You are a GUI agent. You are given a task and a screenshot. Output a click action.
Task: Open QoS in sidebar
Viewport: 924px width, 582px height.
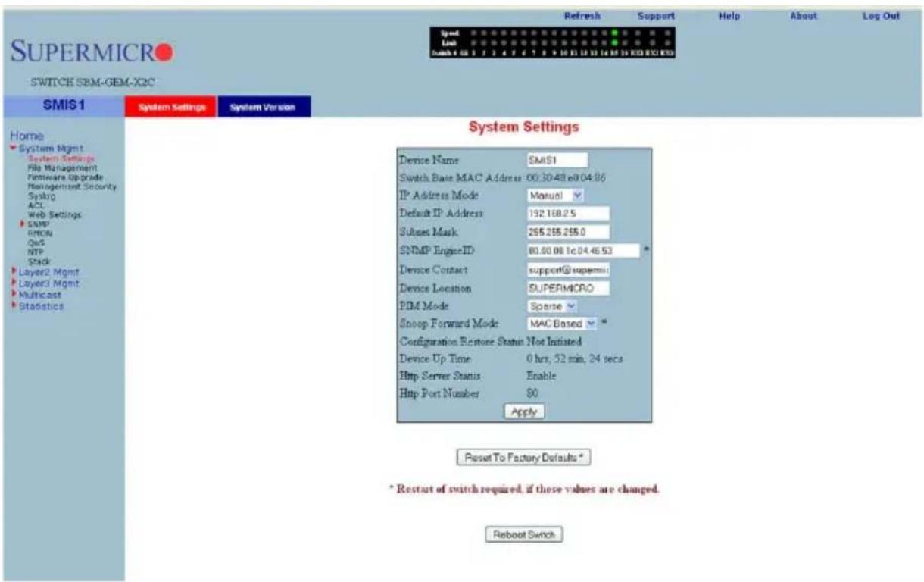pos(35,242)
